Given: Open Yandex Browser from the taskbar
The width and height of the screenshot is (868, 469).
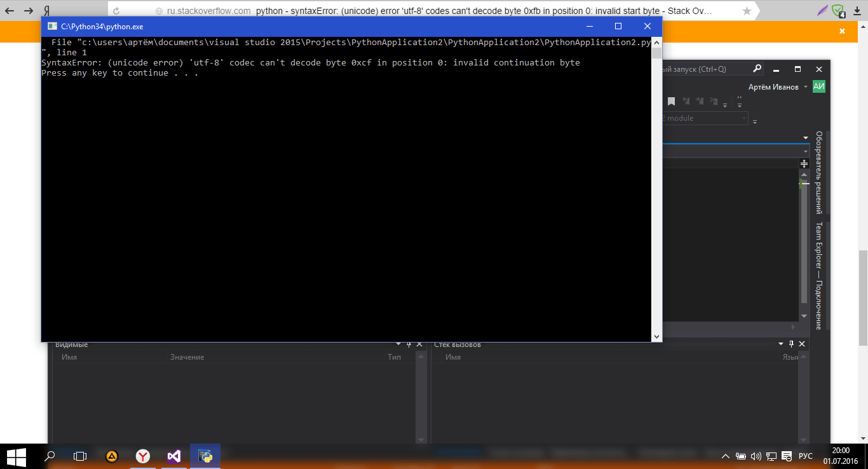Looking at the screenshot, I should (x=142, y=456).
